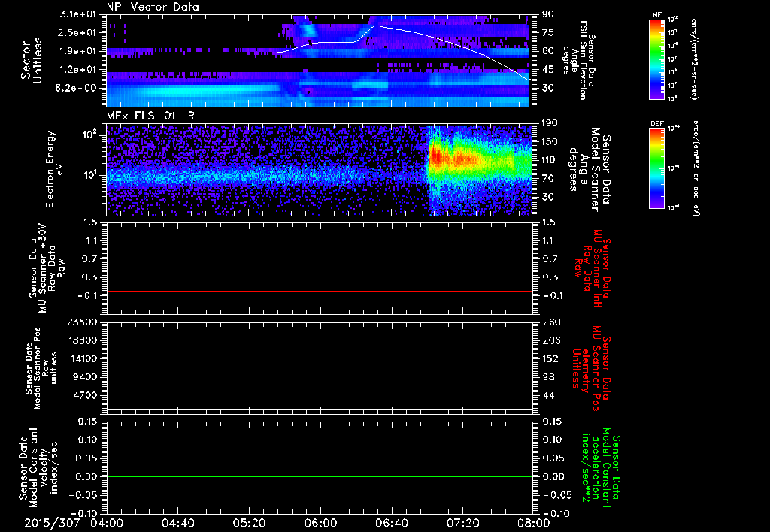Click the "ESH Sun Elevation Angle" axis label

[x=578, y=60]
